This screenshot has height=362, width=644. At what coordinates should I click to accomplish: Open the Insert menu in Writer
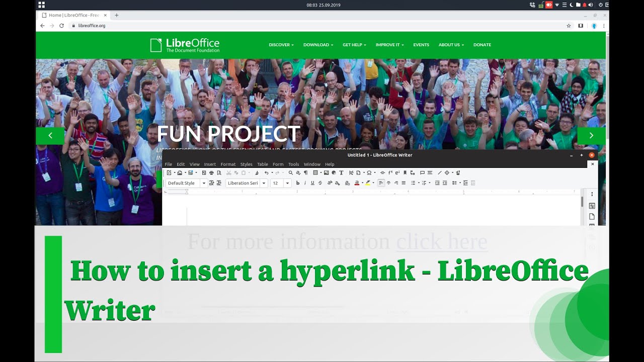coord(210,164)
